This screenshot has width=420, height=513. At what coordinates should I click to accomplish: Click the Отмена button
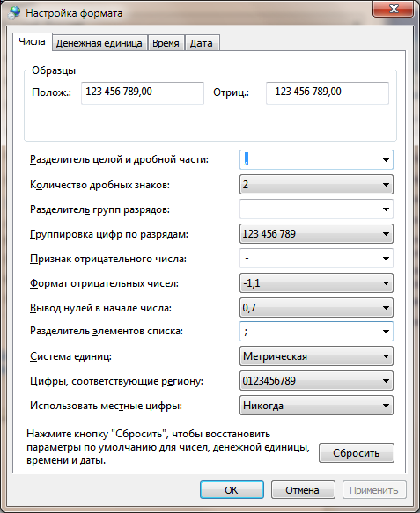[303, 490]
